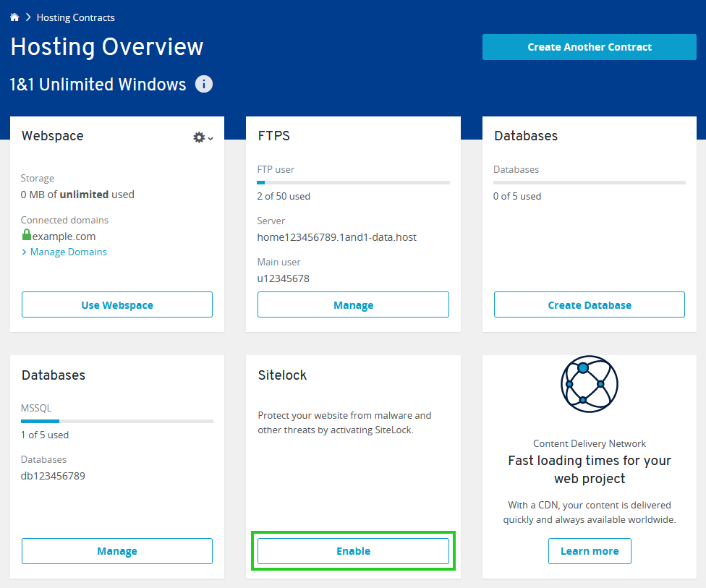Click the '2 of 50 used' text
Image resolution: width=706 pixels, height=588 pixels.
[284, 196]
